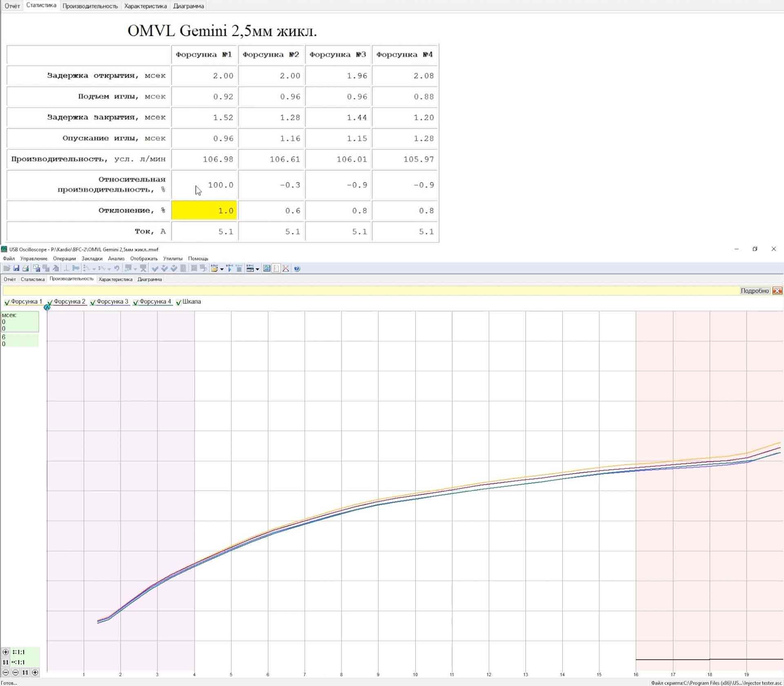Toggle the Форсунка 1 checkbox

(7, 302)
